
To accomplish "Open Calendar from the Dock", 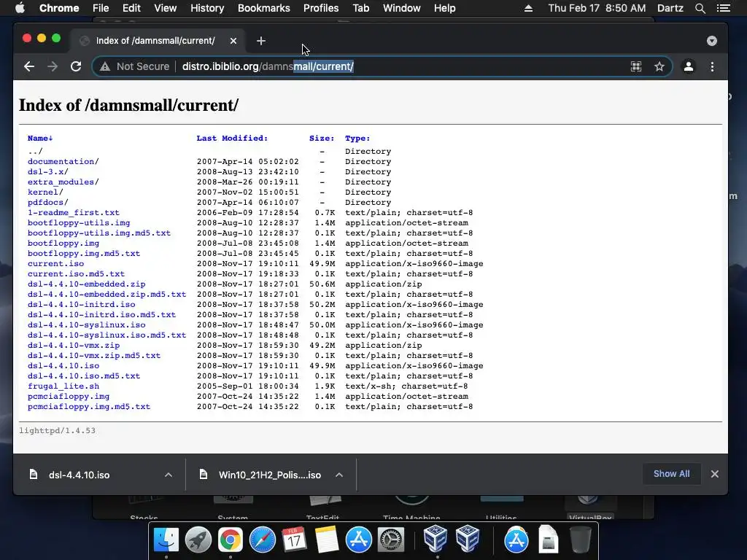I will click(295, 540).
